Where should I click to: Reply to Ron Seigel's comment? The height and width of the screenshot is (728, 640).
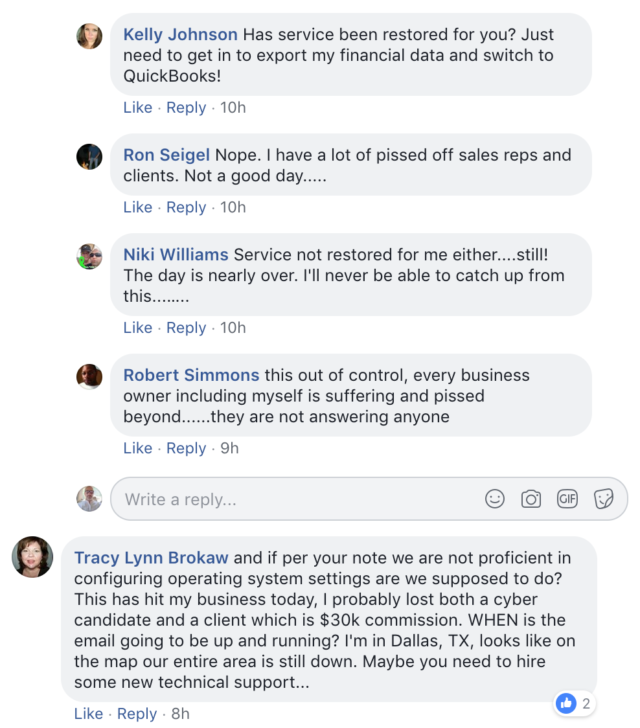[x=186, y=207]
